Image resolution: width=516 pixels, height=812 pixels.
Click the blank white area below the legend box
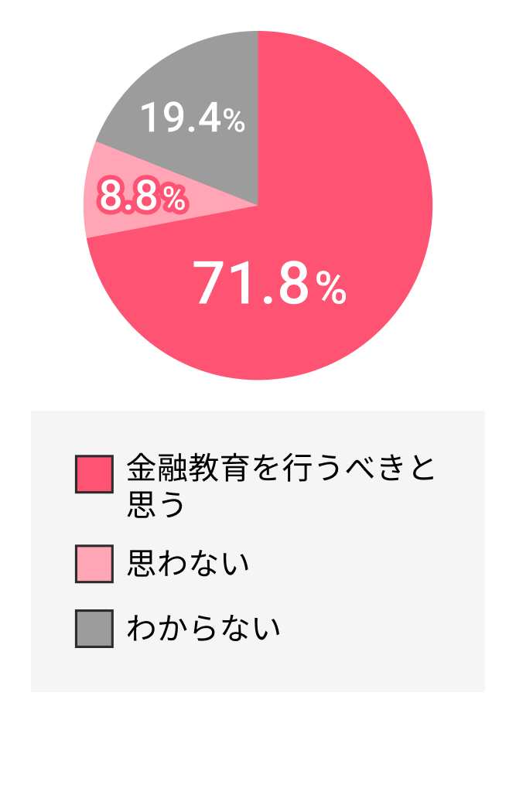258,750
